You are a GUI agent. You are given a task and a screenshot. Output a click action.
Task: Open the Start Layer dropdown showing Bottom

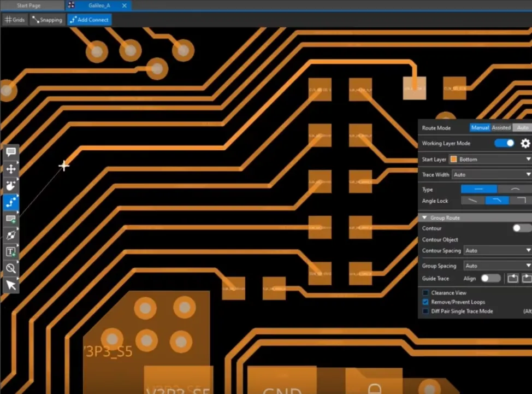[490, 159]
